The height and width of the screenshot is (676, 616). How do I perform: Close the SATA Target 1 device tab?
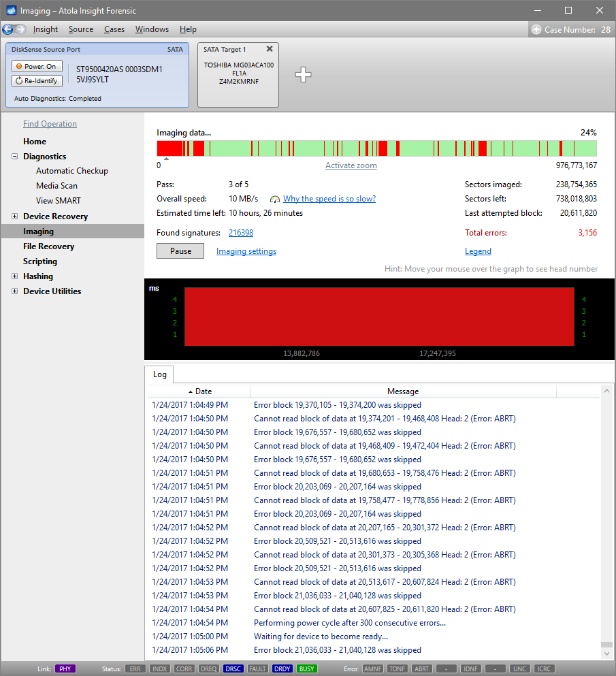point(270,49)
